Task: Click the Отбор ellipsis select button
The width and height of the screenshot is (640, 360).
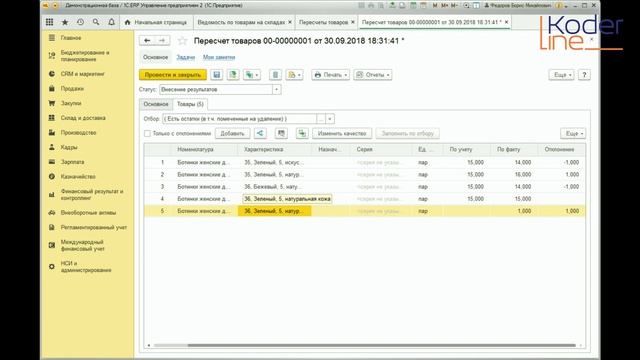Action: coord(321,119)
